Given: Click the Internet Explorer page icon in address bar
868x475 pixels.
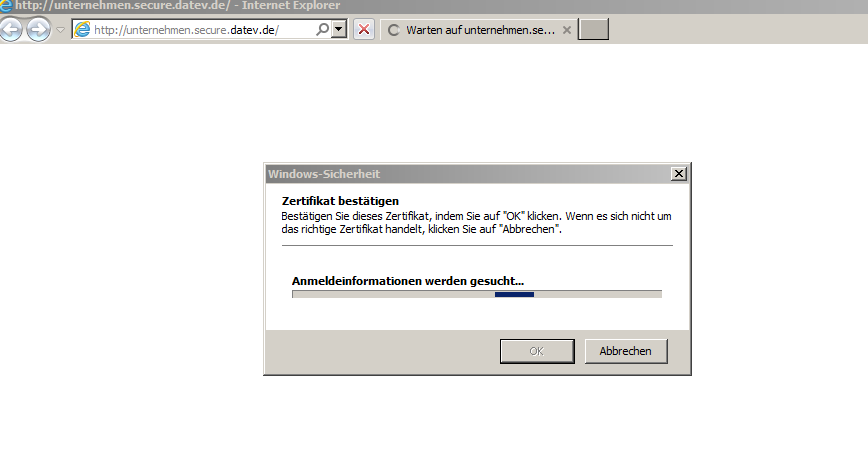Looking at the screenshot, I should (x=83, y=29).
